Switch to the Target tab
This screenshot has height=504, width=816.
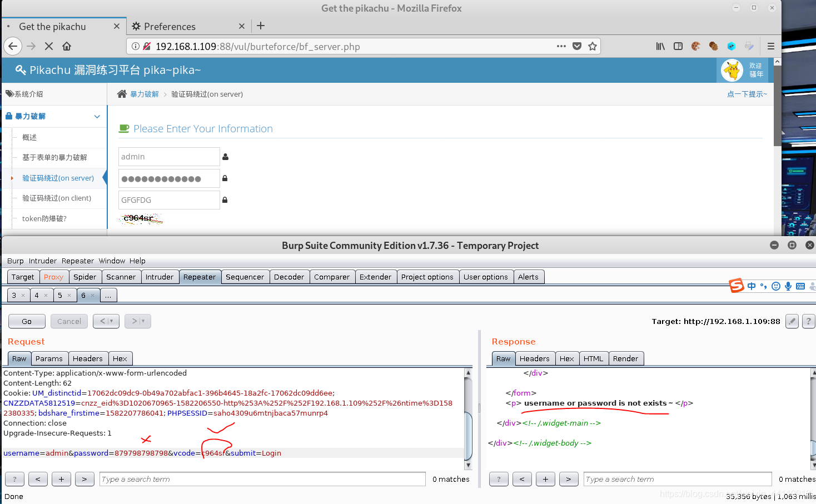[x=23, y=277]
